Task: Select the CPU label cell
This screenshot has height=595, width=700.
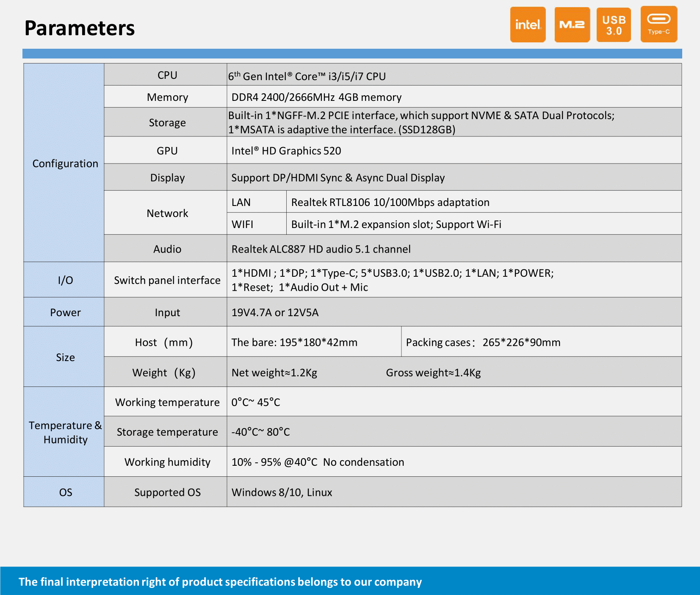Action: pos(166,75)
